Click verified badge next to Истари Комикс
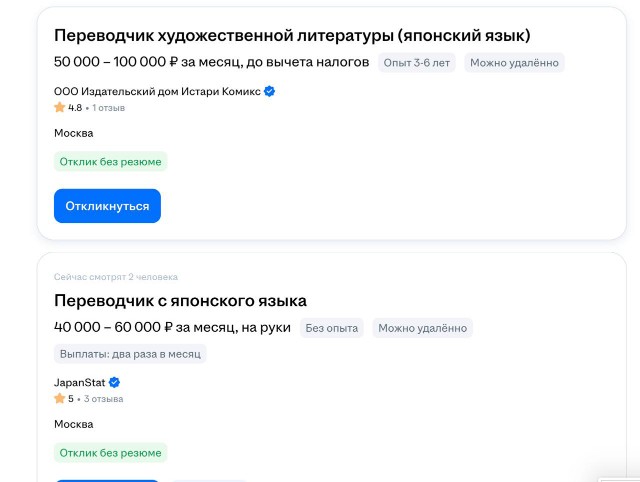640x482 pixels. coord(269,91)
